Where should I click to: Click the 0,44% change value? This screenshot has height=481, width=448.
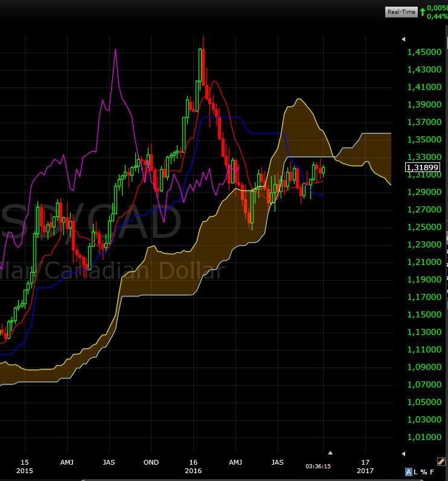[437, 16]
